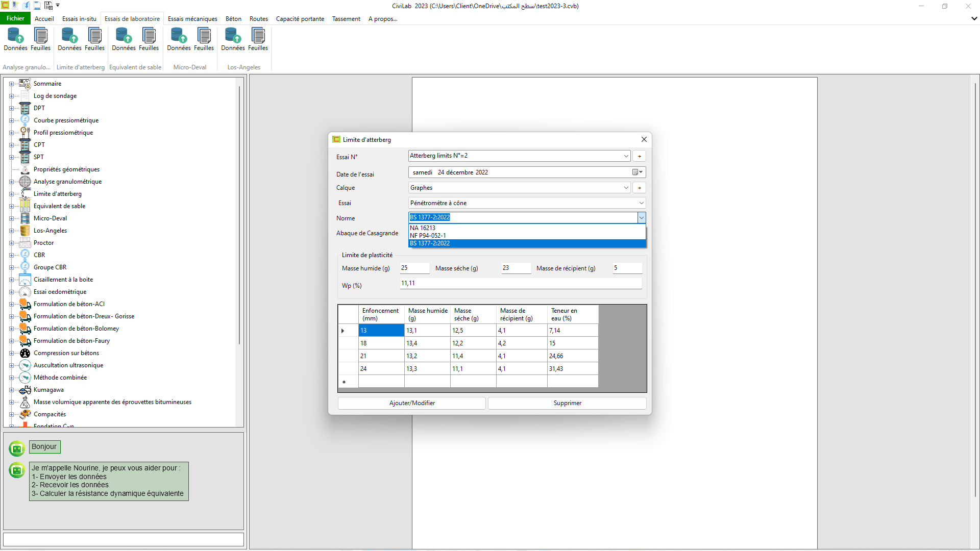
Task: Select Equivalent de sable icon in tree
Action: click(x=25, y=206)
